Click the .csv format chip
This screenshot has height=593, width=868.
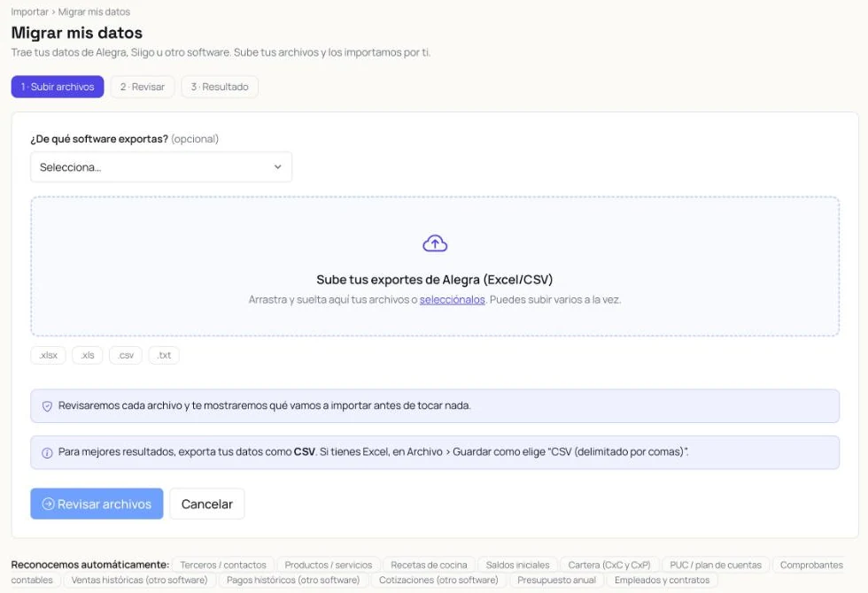(x=126, y=355)
